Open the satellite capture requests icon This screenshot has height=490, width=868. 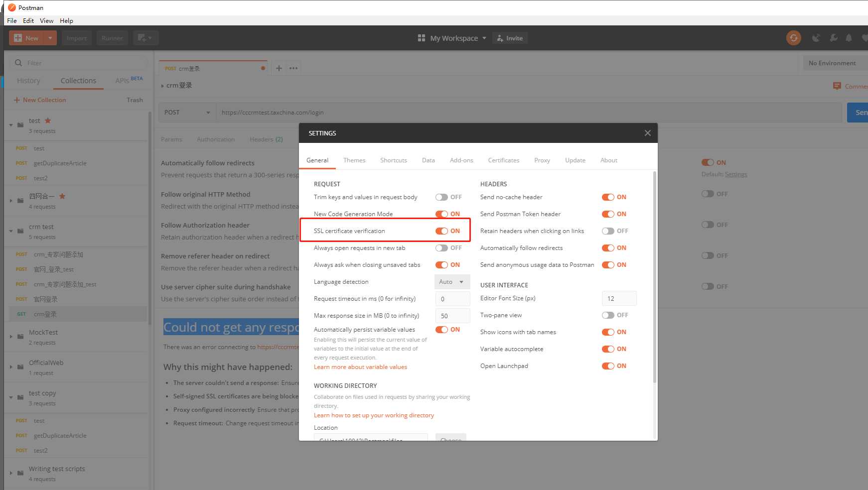click(816, 38)
